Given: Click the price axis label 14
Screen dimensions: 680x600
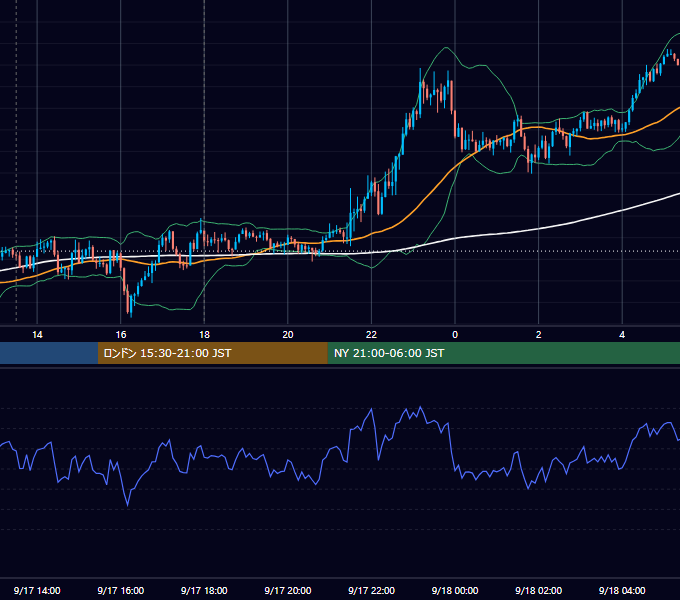Looking at the screenshot, I should tap(37, 335).
